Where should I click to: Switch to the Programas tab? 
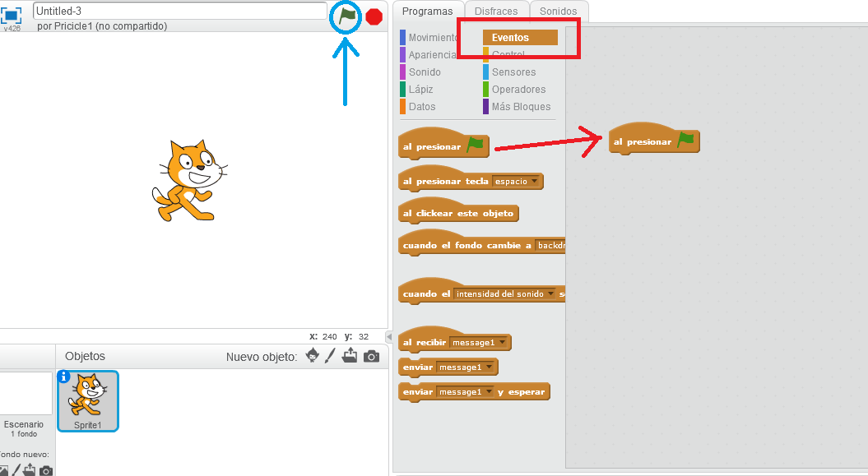tap(427, 11)
